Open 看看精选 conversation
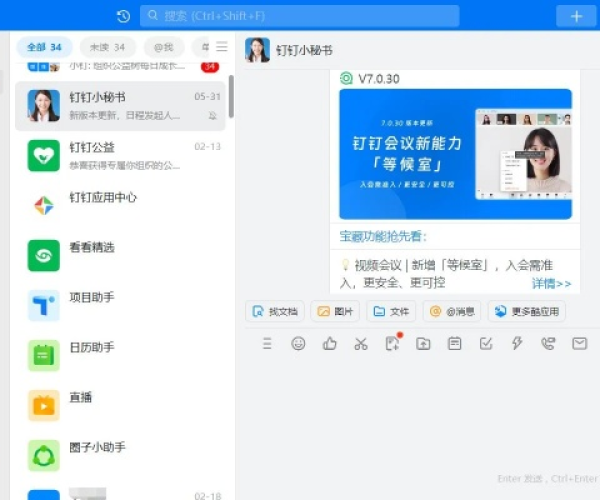The height and width of the screenshot is (500, 600). coord(120,256)
